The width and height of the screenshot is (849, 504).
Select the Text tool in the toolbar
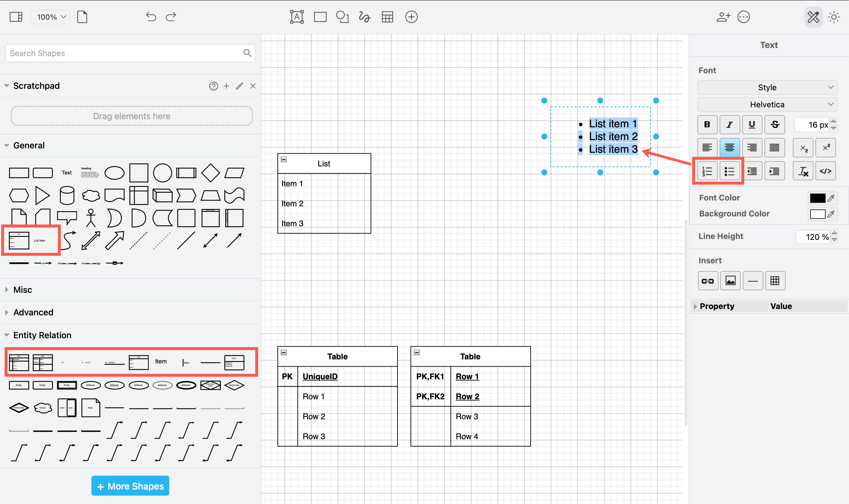point(297,17)
